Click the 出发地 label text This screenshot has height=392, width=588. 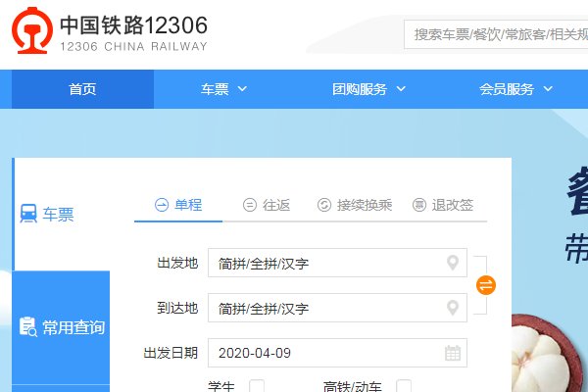coord(177,263)
